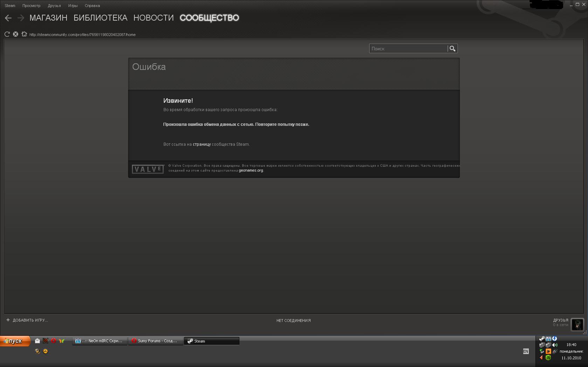Viewport: 588px width, 367px height.
Task: Click the volume speaker tray icon
Action: coord(555,345)
